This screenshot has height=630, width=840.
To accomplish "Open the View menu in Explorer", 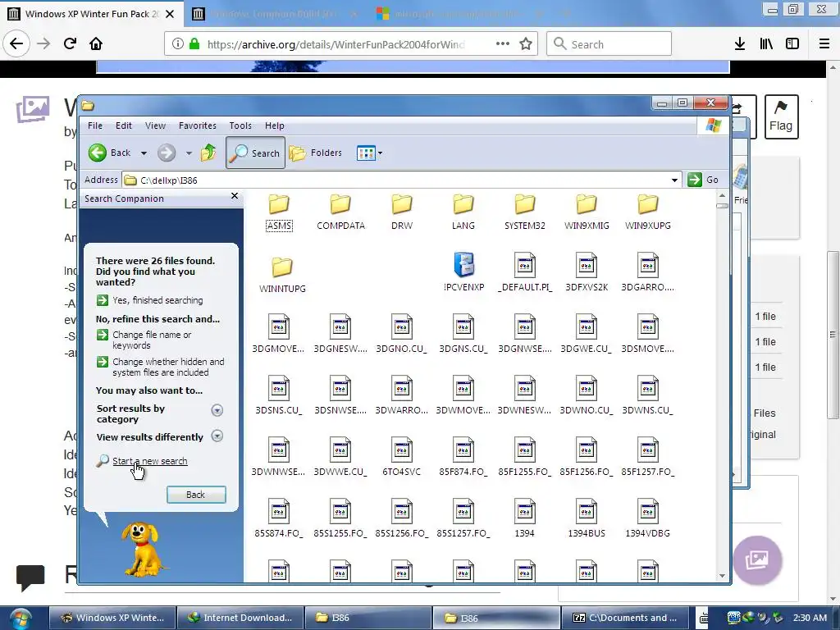I will coord(155,126).
